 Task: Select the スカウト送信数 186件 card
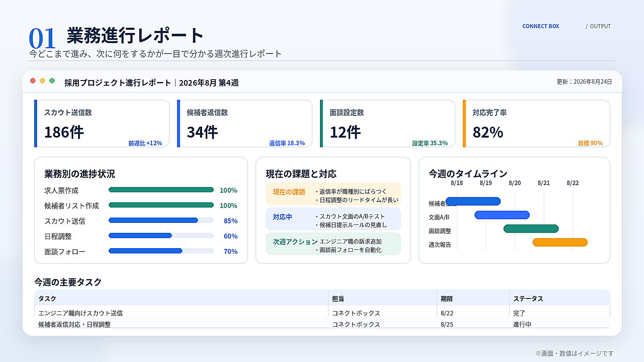coord(102,123)
